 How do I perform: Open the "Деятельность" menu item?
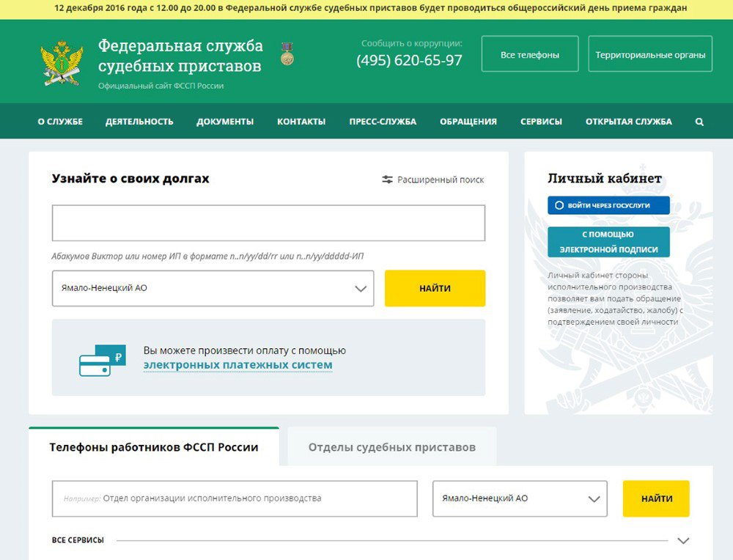[139, 122]
